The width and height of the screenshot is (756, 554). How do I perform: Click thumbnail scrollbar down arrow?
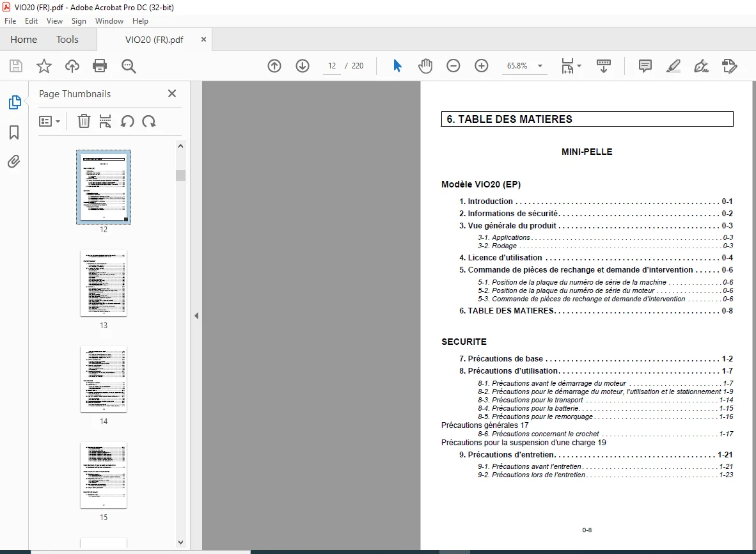[181, 542]
